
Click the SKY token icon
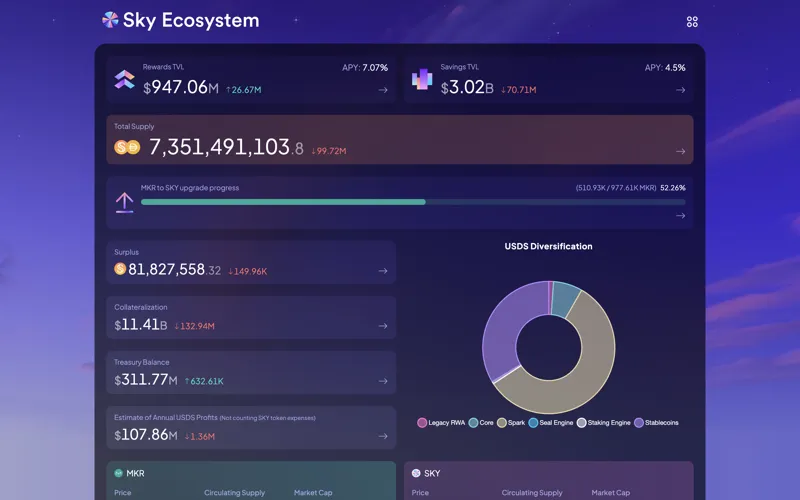point(416,473)
